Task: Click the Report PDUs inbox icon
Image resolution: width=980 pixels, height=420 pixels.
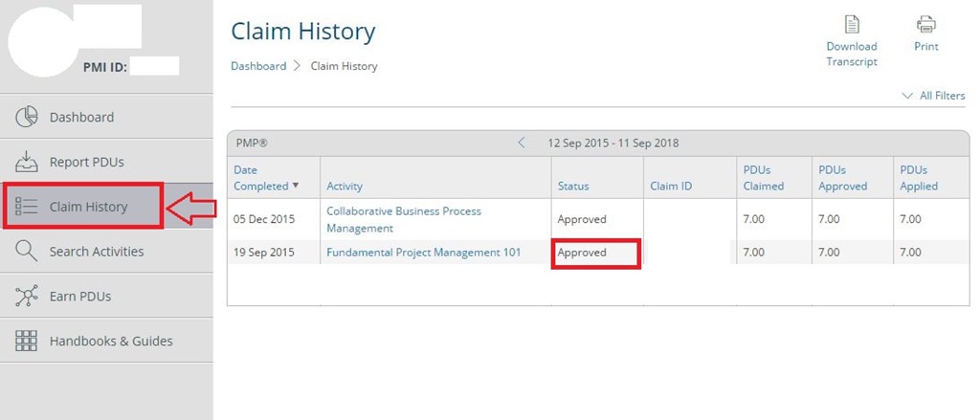Action: click(x=26, y=162)
